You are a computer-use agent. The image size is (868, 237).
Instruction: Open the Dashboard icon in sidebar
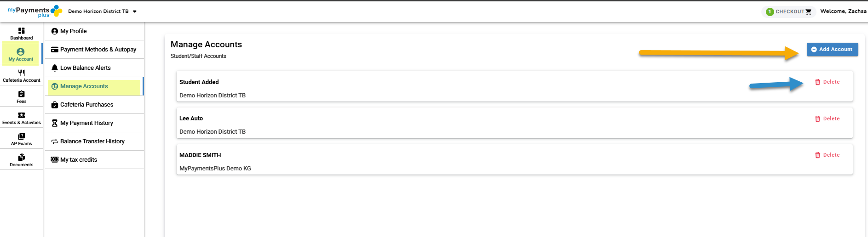pos(22,31)
